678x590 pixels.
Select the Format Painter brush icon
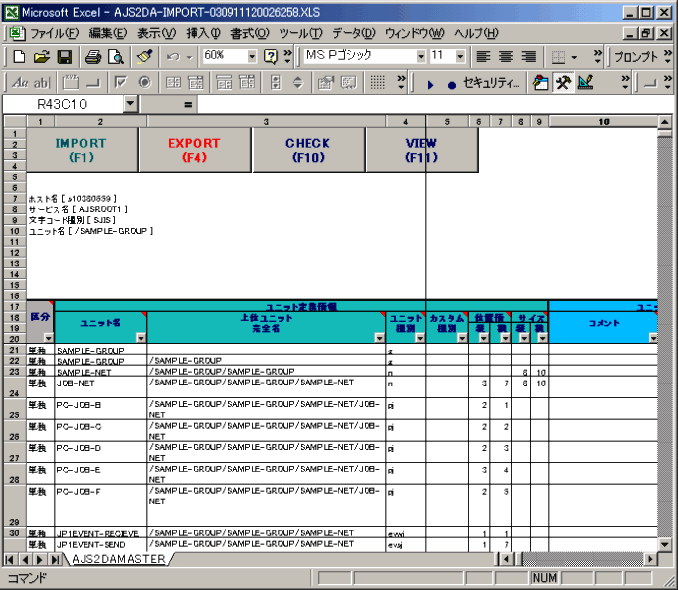144,57
